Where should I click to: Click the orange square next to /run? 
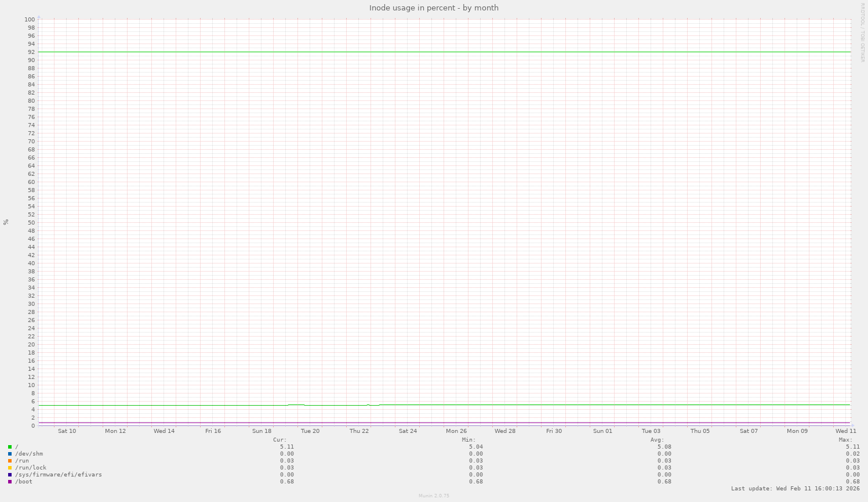(x=9, y=460)
